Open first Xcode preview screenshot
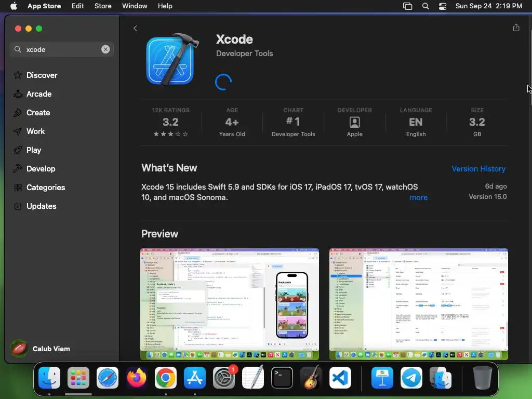The width and height of the screenshot is (532, 399). [x=230, y=304]
